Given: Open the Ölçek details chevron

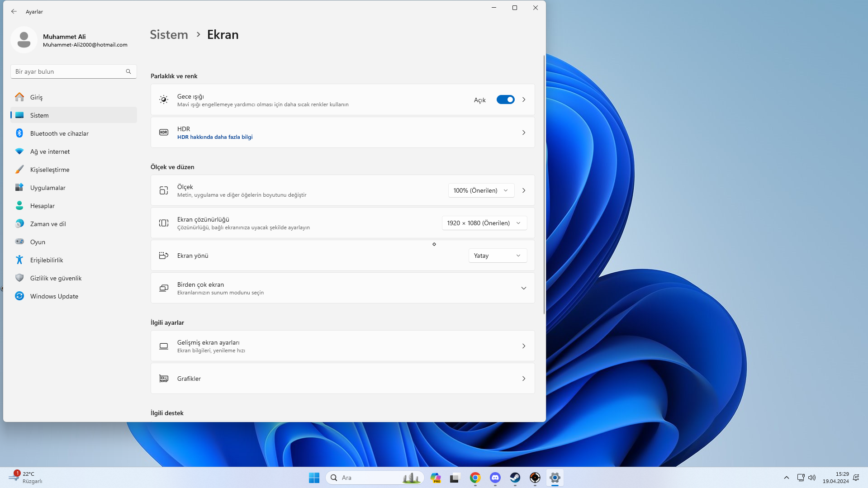Looking at the screenshot, I should coord(523,190).
